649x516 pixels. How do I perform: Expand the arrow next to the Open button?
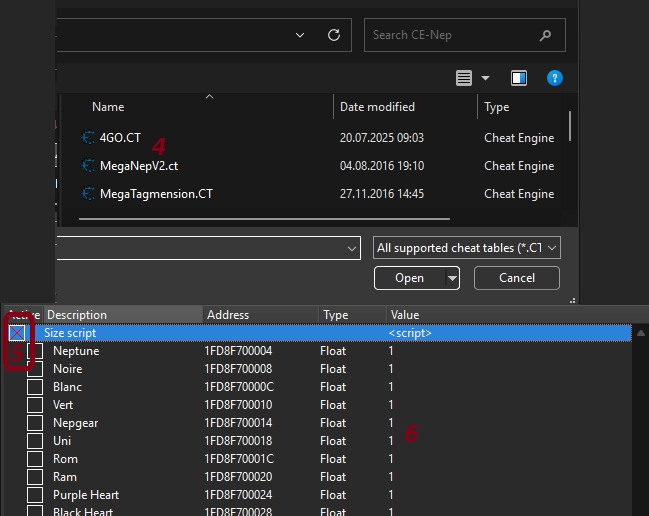pos(452,278)
